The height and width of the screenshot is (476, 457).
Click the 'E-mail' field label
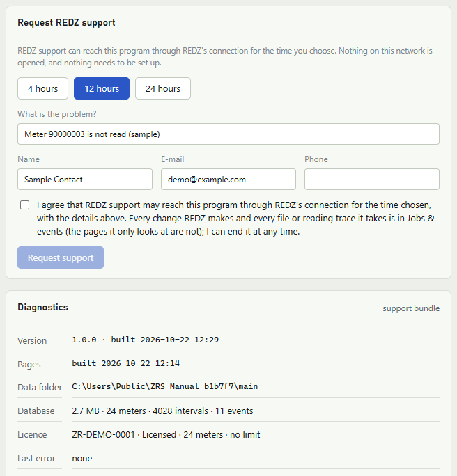[172, 159]
